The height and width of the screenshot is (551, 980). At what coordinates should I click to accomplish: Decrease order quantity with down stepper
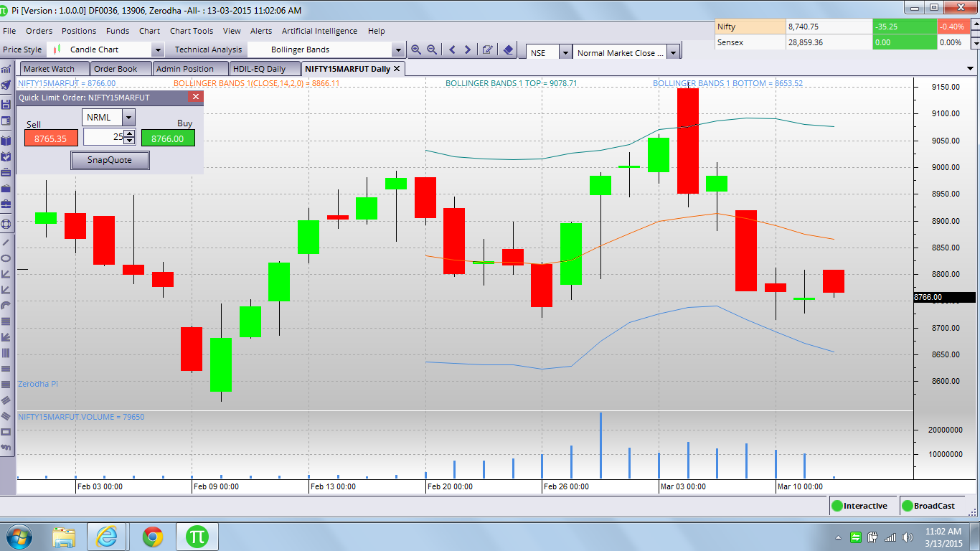click(x=129, y=141)
